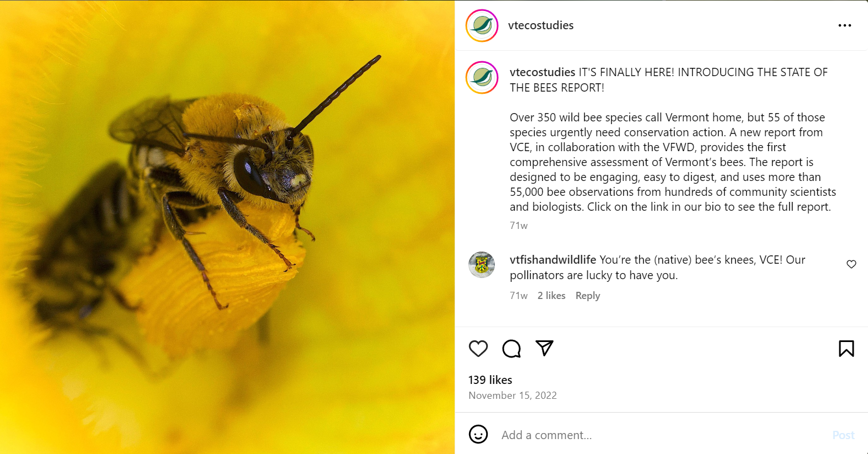The image size is (868, 454).
Task: Click the November 15, 2022 post date
Action: point(513,396)
